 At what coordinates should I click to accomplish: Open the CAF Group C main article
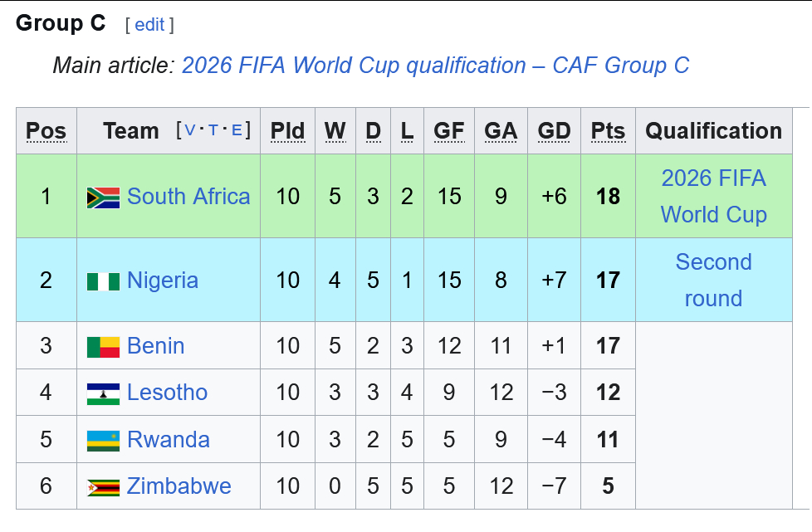[x=436, y=66]
